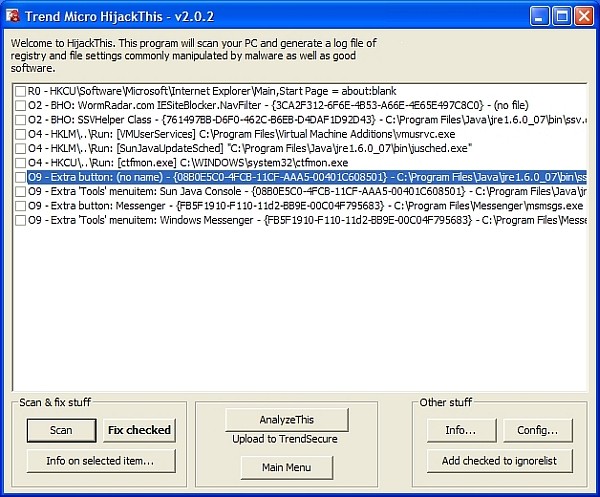The image size is (600, 497).
Task: Select the highlighted O9 Extra button (no name) row
Action: pyautogui.click(x=300, y=177)
